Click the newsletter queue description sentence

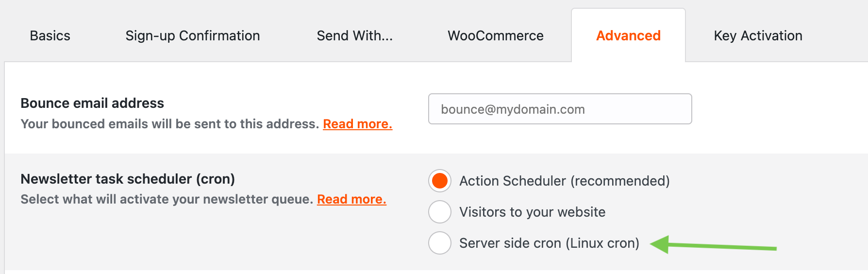[167, 199]
